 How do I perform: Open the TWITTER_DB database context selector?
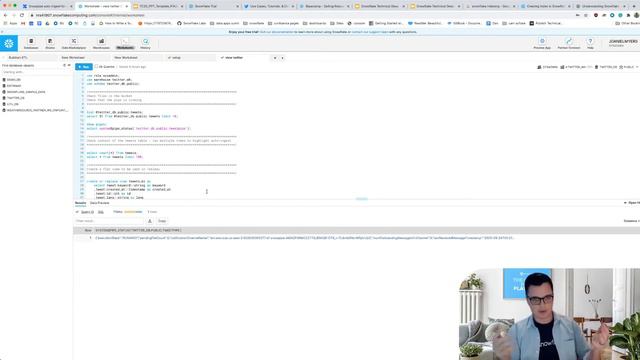point(606,67)
